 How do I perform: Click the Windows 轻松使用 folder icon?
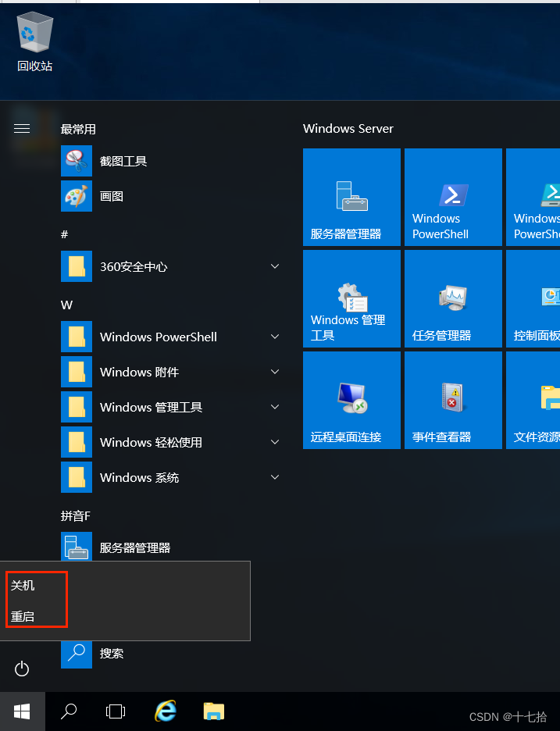77,442
